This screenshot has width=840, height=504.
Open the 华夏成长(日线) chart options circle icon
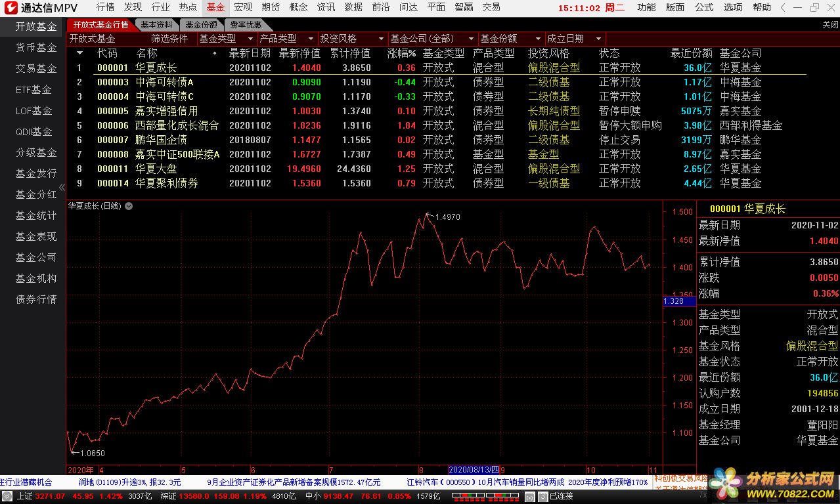click(x=129, y=206)
